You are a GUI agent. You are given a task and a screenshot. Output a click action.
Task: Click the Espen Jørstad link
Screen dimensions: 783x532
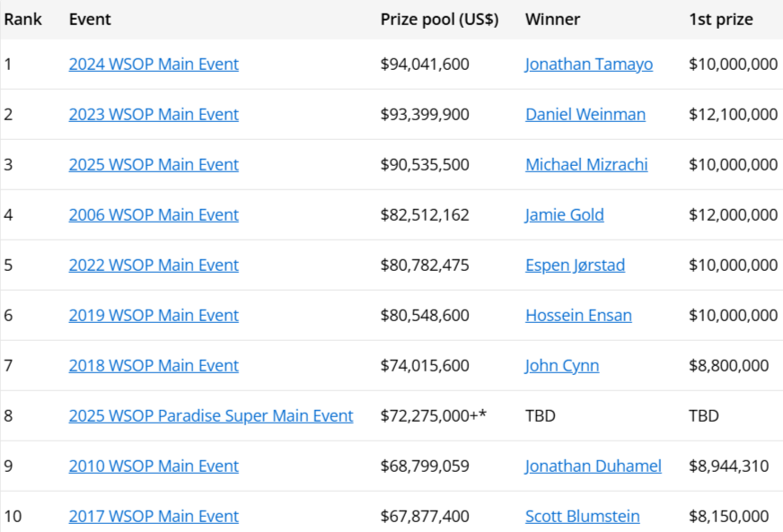click(x=575, y=266)
